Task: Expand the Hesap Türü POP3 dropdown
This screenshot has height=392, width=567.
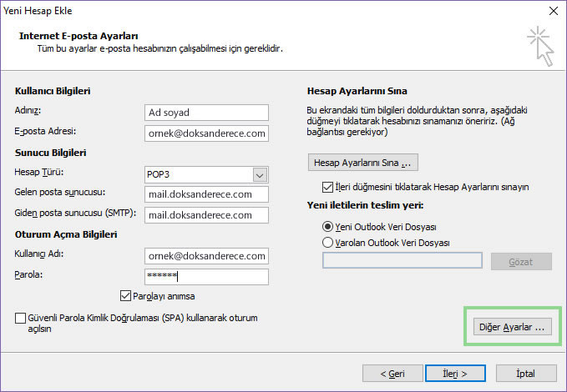Action: click(260, 175)
